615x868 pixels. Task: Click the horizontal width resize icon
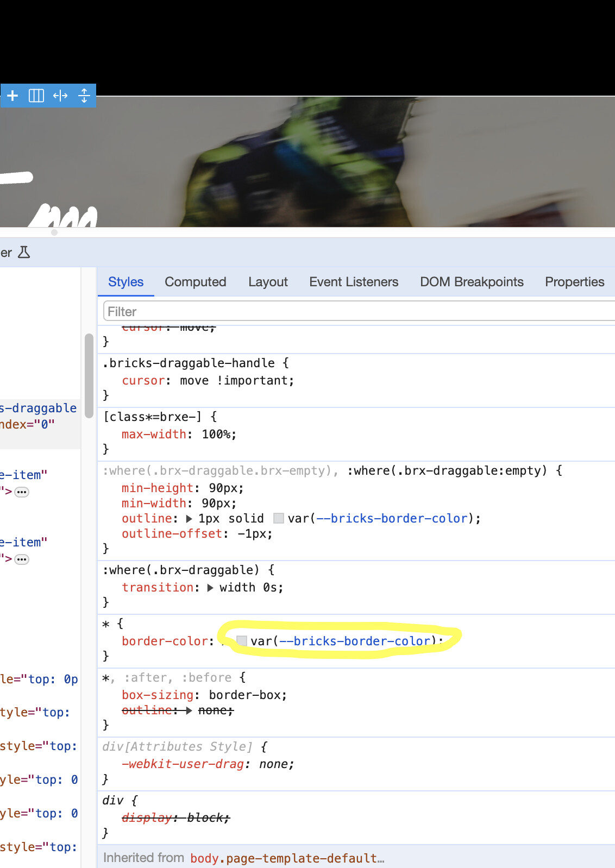[60, 96]
